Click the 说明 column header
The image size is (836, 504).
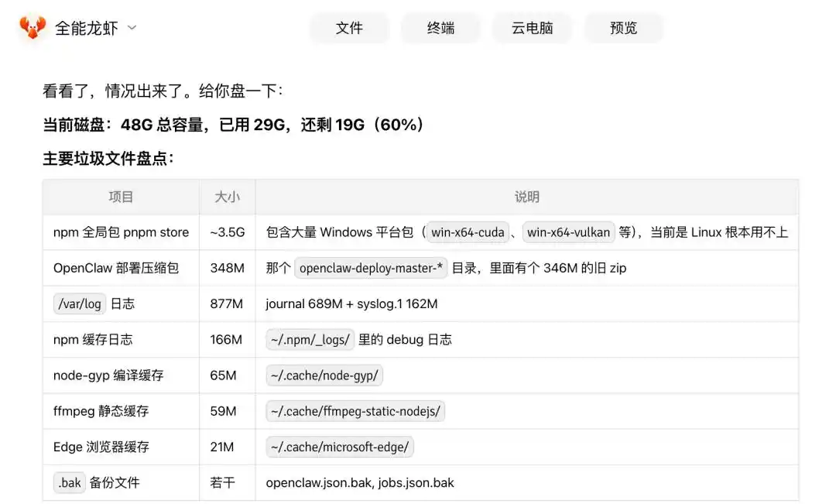pos(527,197)
